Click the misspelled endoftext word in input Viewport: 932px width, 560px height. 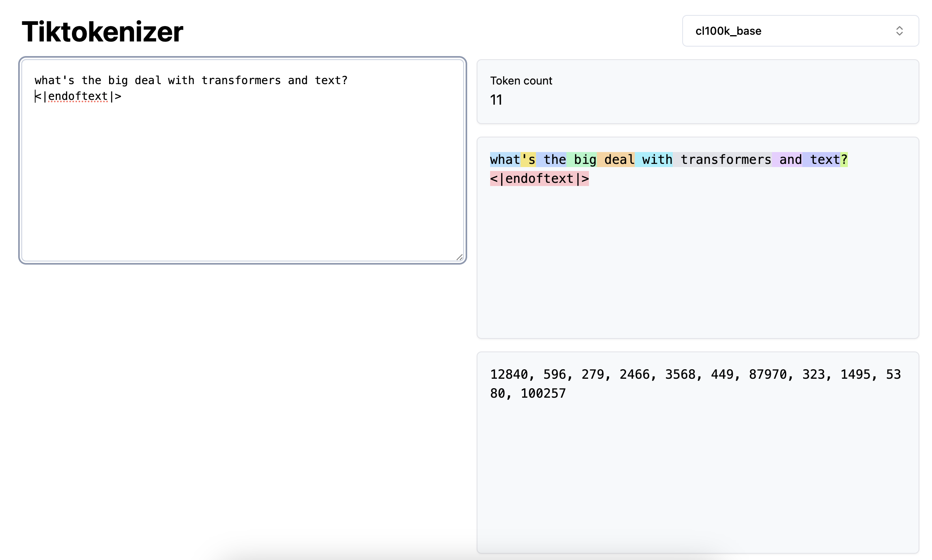78,96
